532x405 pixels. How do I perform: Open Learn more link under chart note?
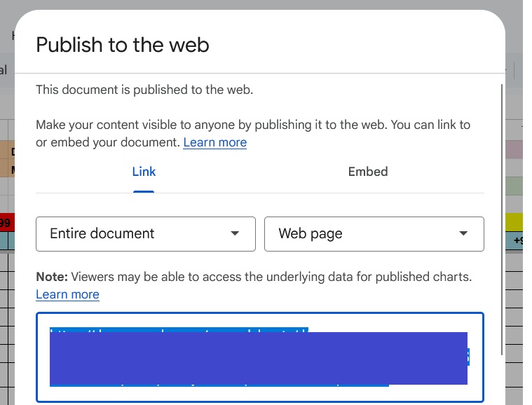coord(67,294)
